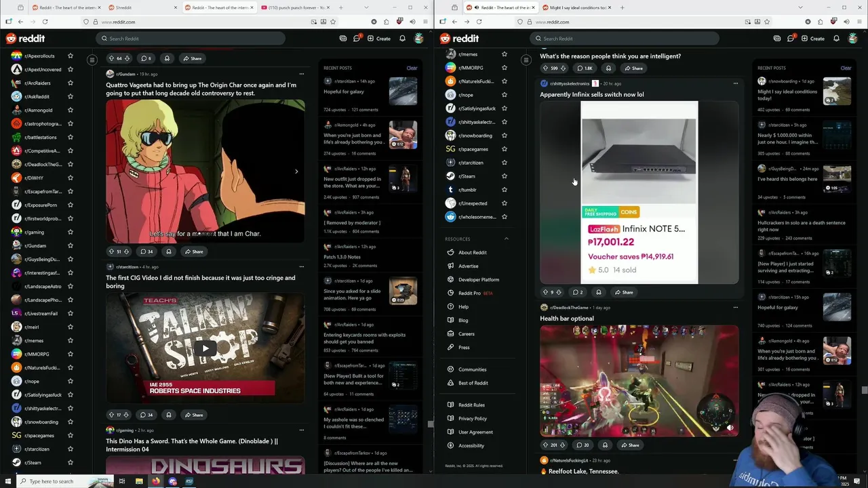Play the Talkin' Shop video
Image resolution: width=868 pixels, height=488 pixels.
(205, 348)
